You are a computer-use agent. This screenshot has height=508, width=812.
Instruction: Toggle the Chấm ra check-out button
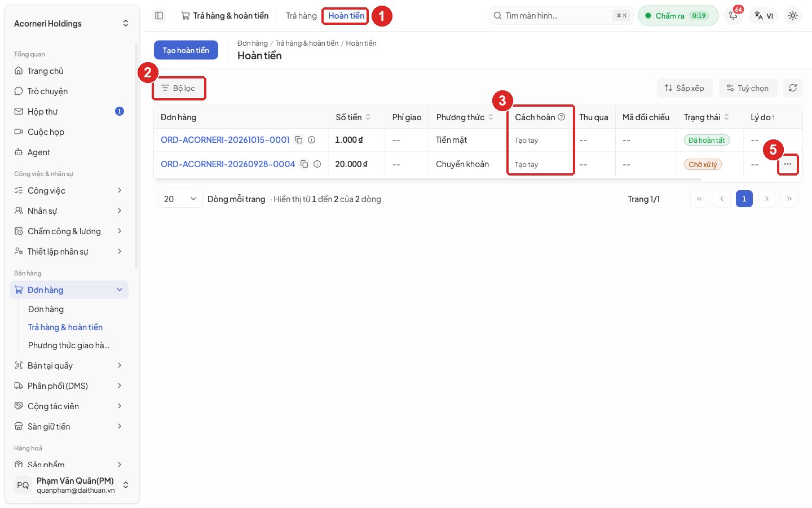(x=678, y=16)
